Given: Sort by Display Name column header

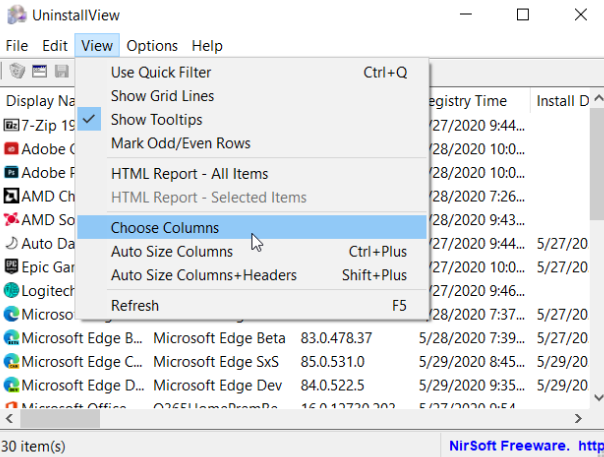Looking at the screenshot, I should pos(39,101).
